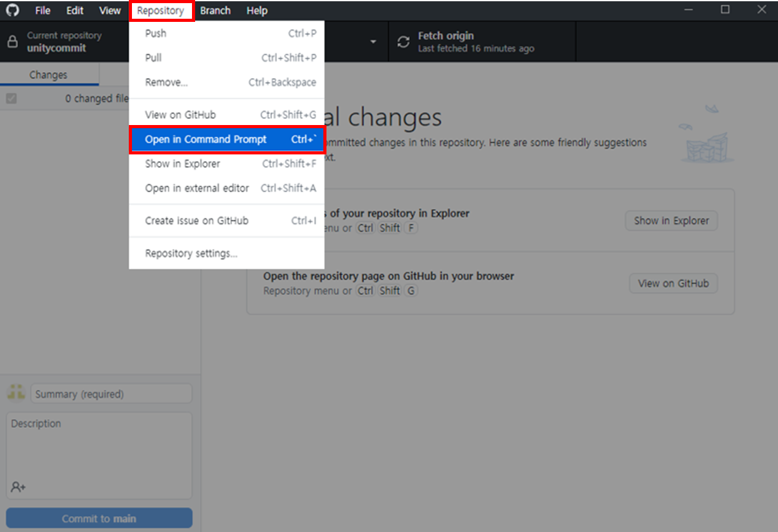Click Push in the Repository menu

coord(154,33)
